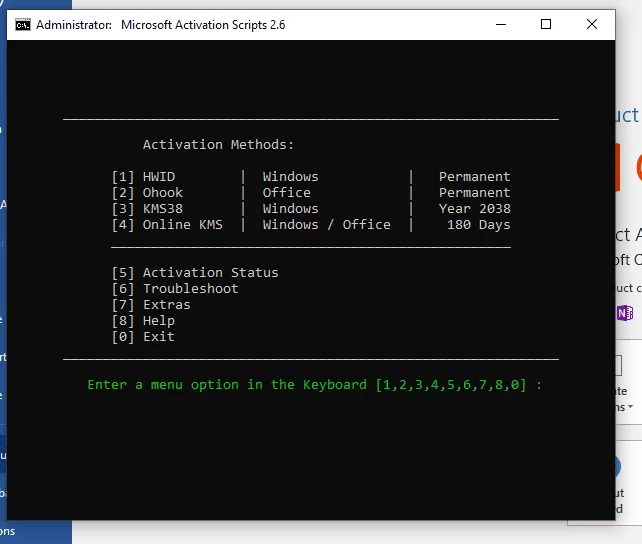Click 'Office' in the Ohook row
Viewport: 642px width, 544px height.
point(287,193)
